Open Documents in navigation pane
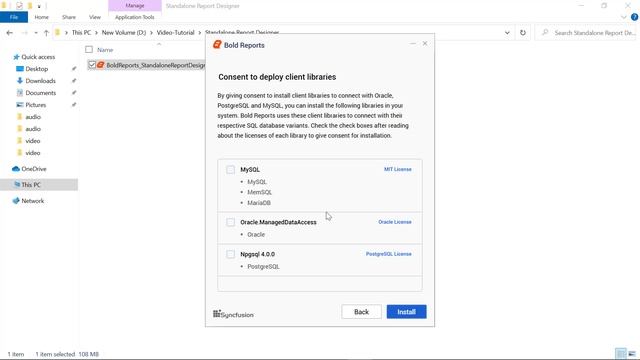 (x=40, y=93)
